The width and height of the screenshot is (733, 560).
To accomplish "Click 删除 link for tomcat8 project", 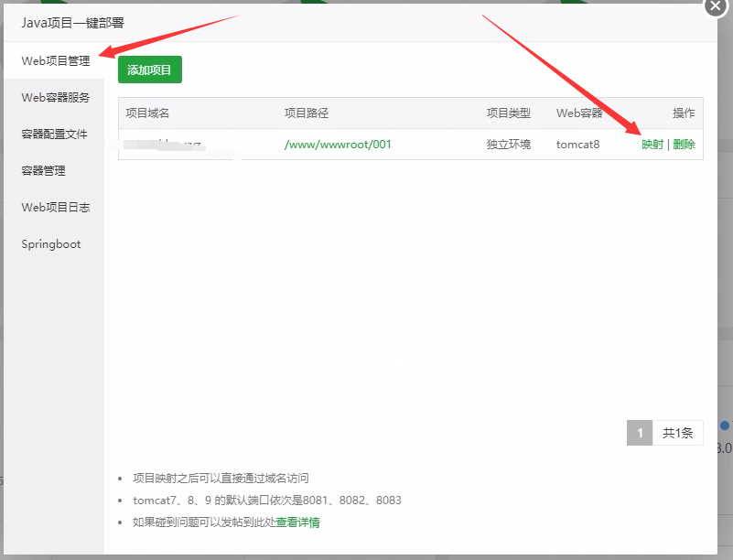I will pos(684,145).
